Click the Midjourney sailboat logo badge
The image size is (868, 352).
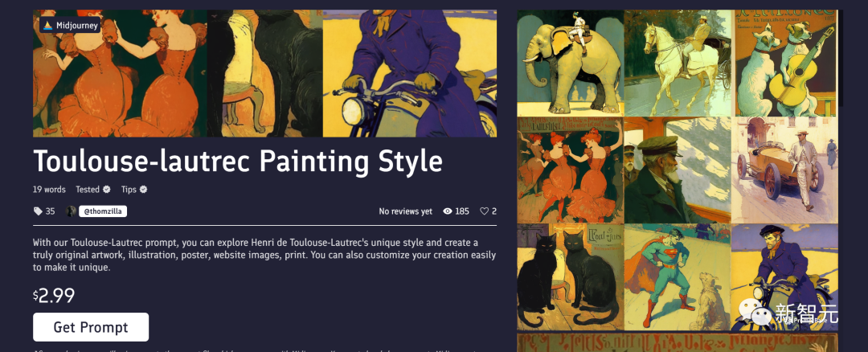pyautogui.click(x=70, y=25)
